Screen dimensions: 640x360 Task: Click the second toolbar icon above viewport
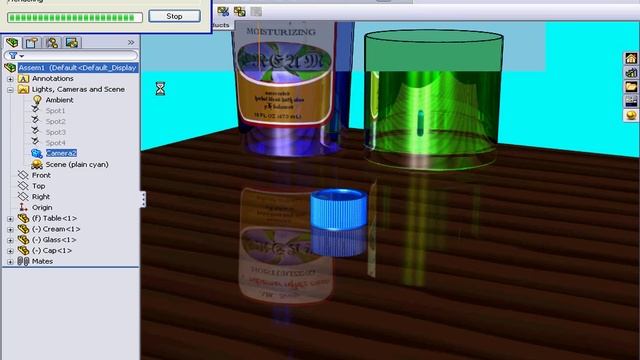pos(240,11)
